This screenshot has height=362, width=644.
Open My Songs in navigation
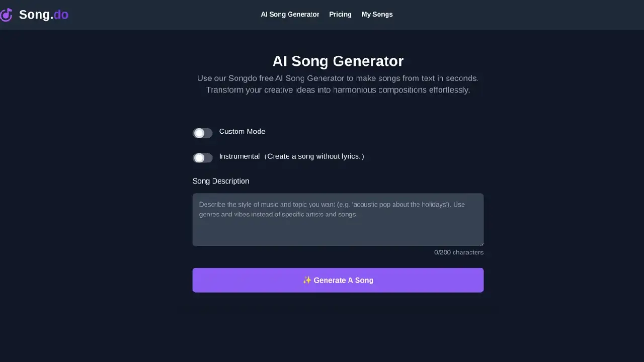[x=377, y=15]
